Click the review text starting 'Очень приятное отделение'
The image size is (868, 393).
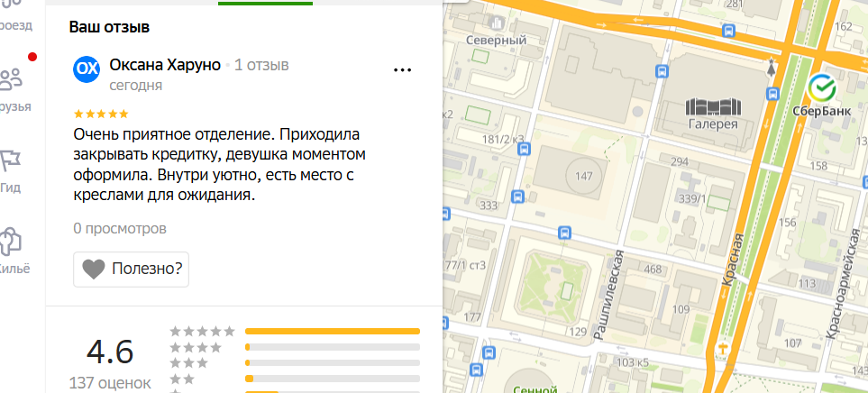pos(219,165)
